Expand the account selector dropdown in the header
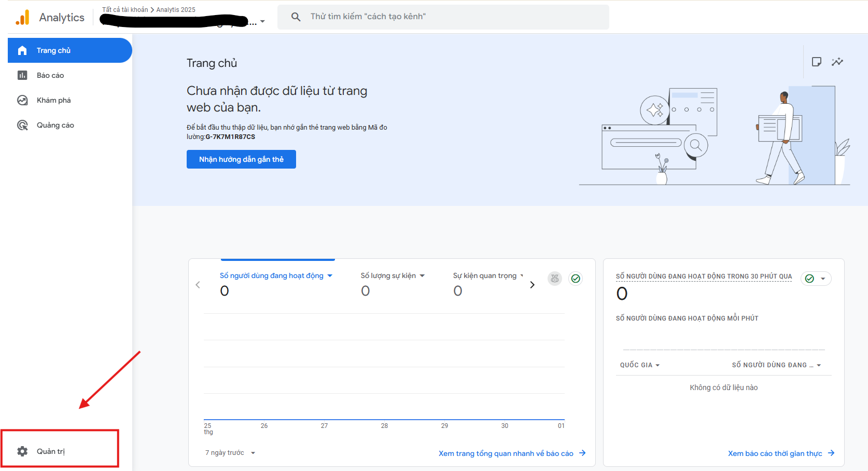The image size is (868, 471). click(x=263, y=21)
